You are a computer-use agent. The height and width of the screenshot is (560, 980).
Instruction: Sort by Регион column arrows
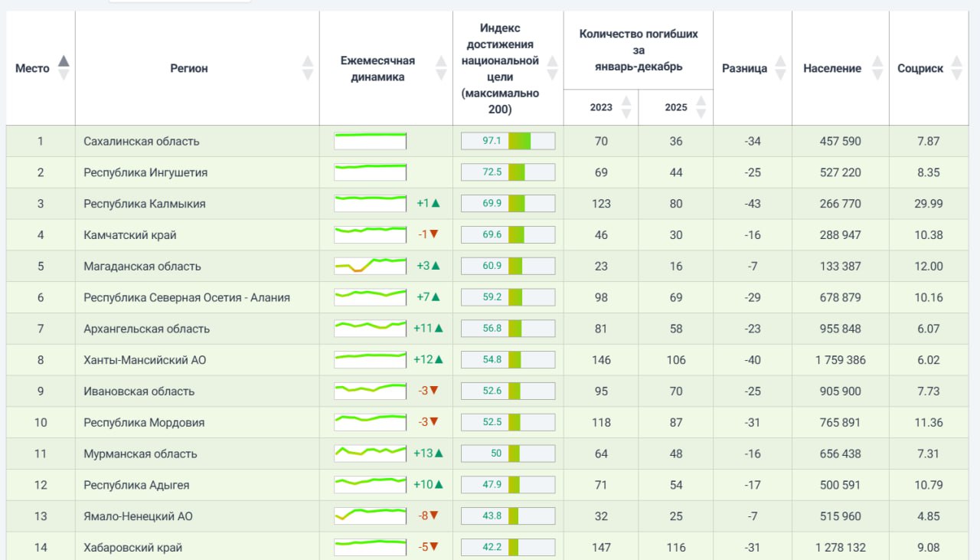point(308,67)
